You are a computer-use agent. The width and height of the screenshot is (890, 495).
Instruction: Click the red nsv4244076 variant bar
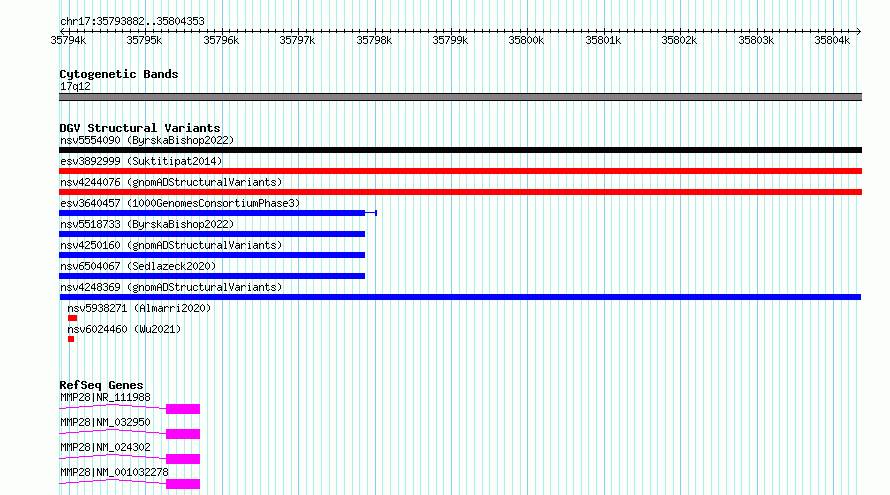coord(460,192)
